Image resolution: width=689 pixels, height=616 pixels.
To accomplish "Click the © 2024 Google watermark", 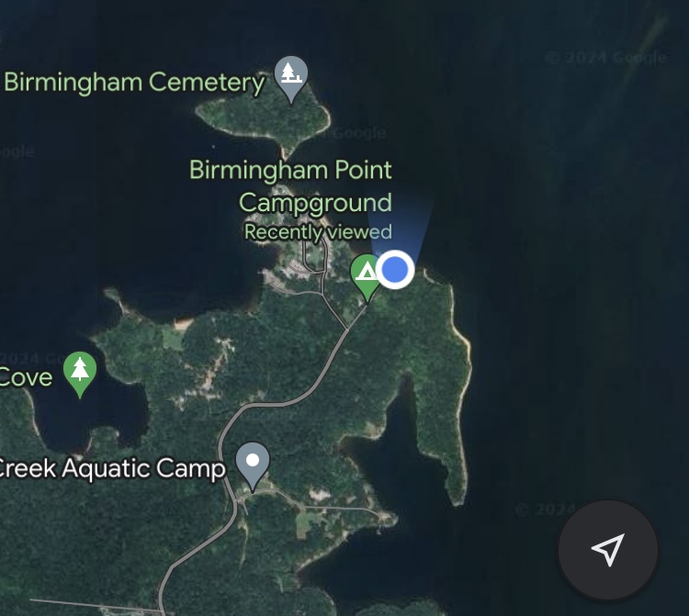I will click(x=606, y=58).
